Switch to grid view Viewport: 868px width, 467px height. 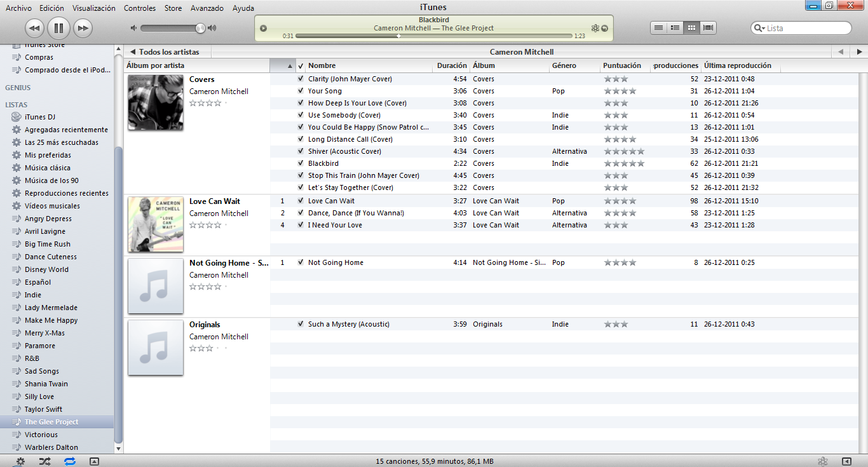(692, 28)
